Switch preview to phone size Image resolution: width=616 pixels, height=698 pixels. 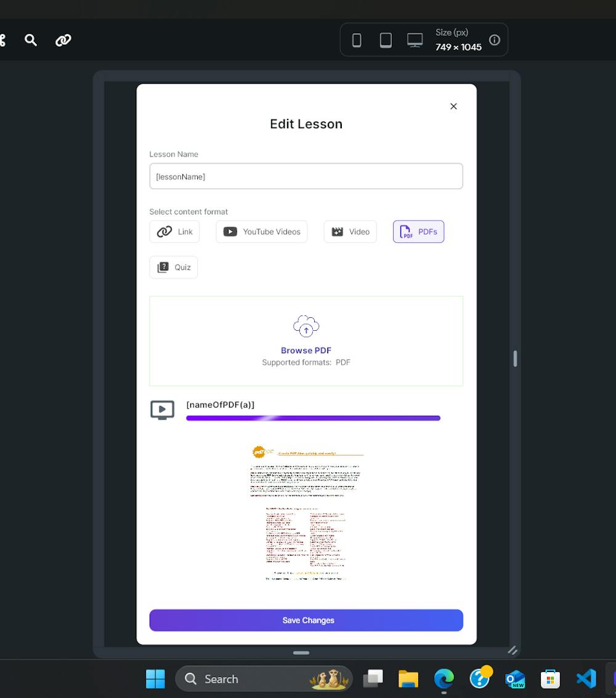[x=357, y=40]
